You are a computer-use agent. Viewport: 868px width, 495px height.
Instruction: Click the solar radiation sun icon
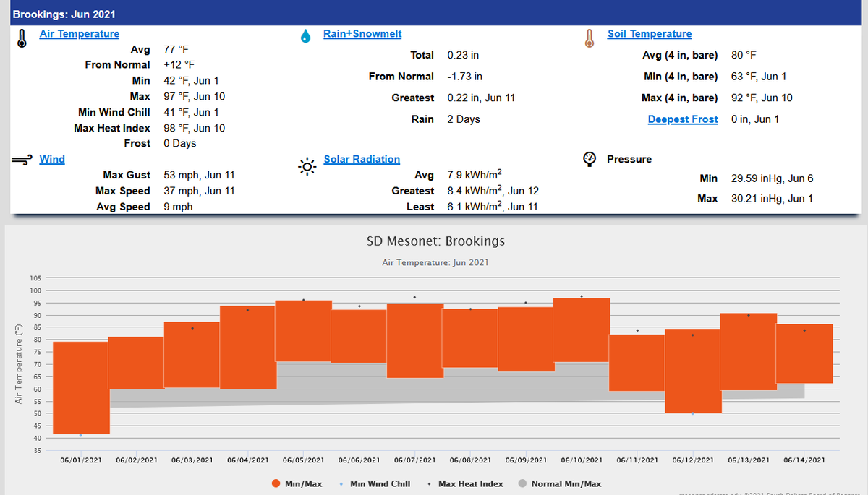point(307,166)
